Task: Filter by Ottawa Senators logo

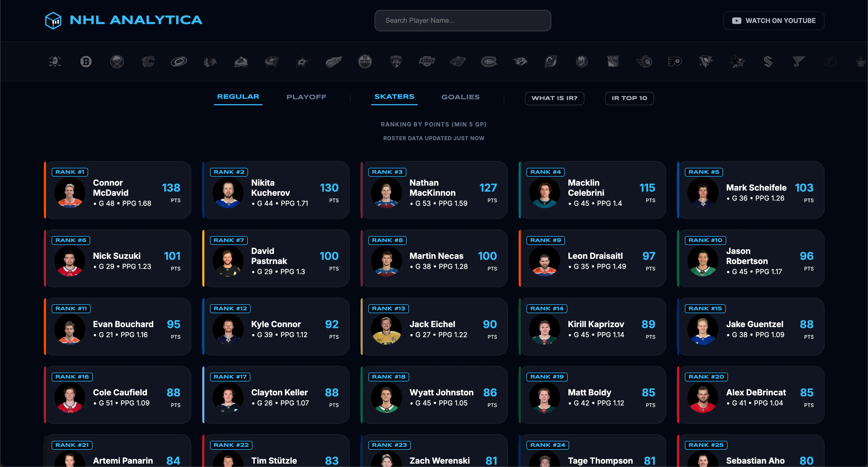Action: point(644,62)
